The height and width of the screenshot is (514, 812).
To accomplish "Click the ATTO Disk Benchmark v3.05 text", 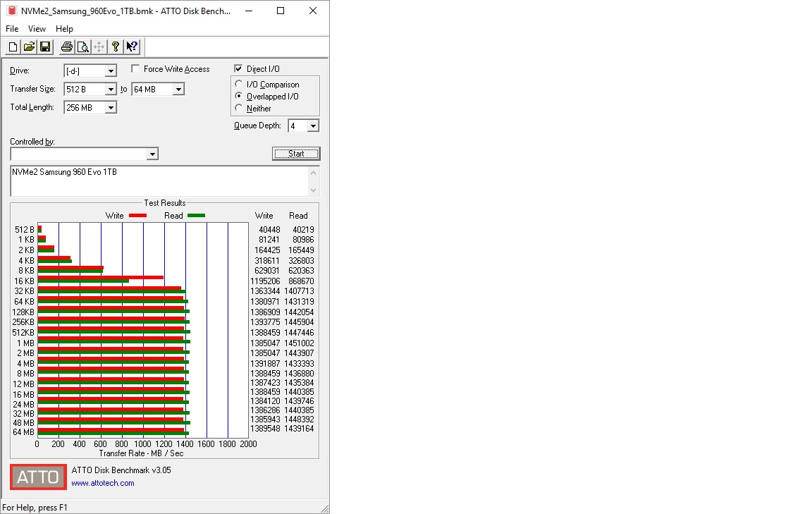I will tap(121, 470).
